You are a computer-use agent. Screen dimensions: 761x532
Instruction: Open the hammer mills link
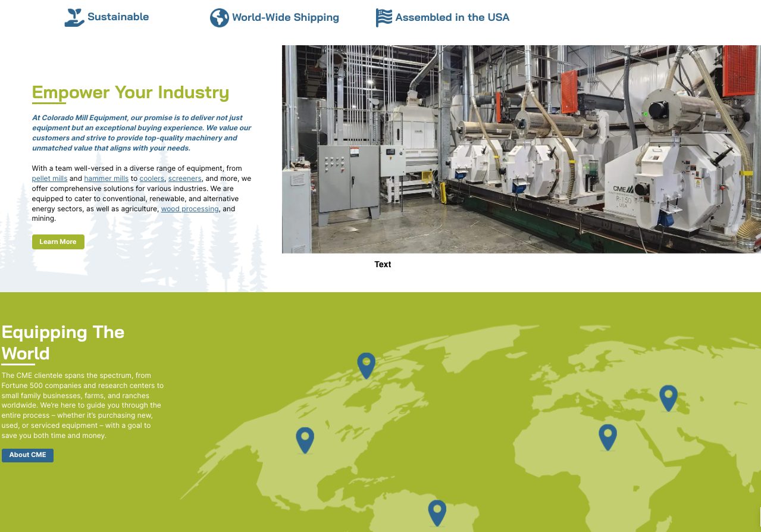click(106, 179)
